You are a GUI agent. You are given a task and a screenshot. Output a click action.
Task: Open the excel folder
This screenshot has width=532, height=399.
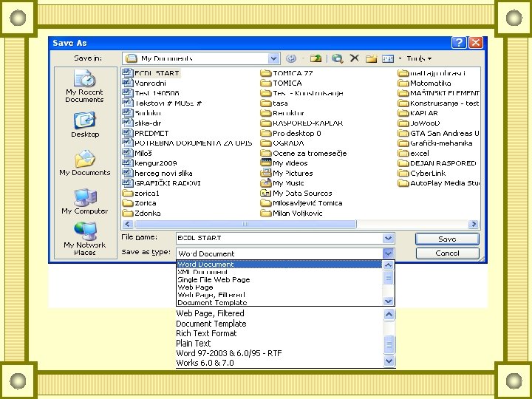414,153
